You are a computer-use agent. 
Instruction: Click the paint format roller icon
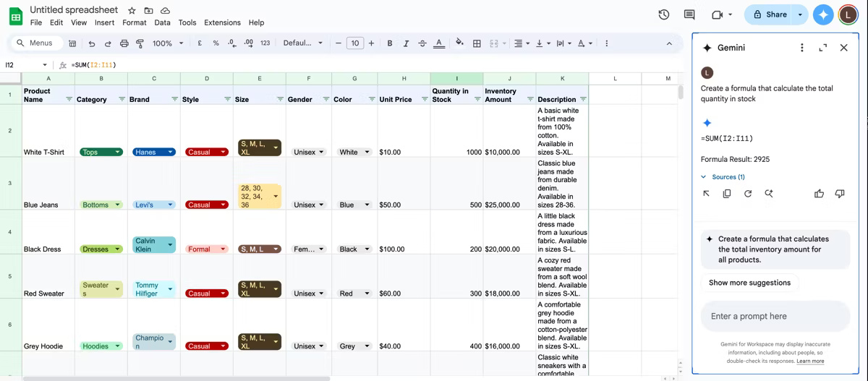coord(140,43)
